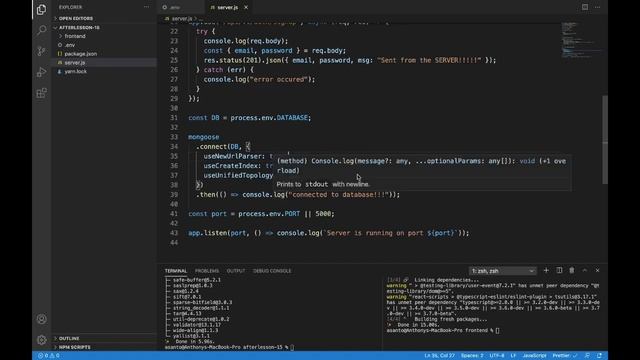
Task: Open the Source Control view
Action: [x=41, y=51]
